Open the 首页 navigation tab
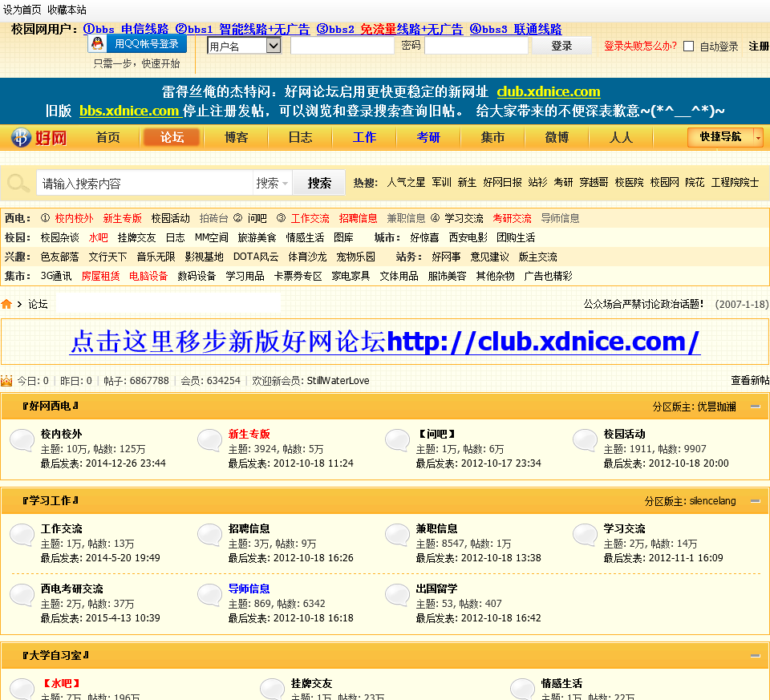Image resolution: width=770 pixels, height=700 pixels. coord(108,137)
